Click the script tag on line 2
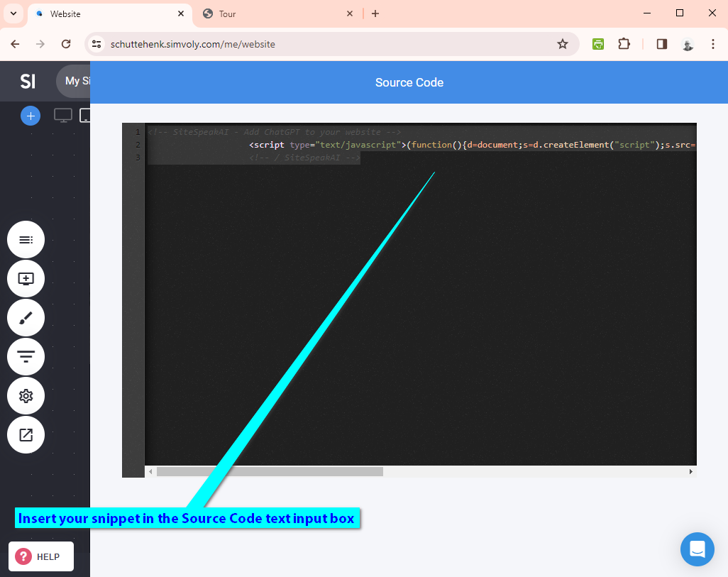The height and width of the screenshot is (577, 728). (267, 145)
